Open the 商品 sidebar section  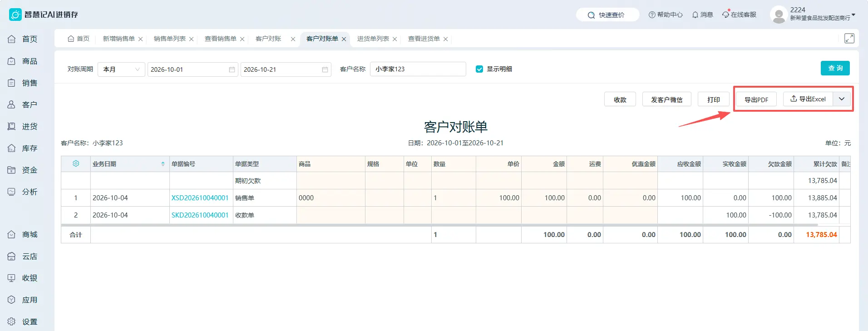click(23, 61)
